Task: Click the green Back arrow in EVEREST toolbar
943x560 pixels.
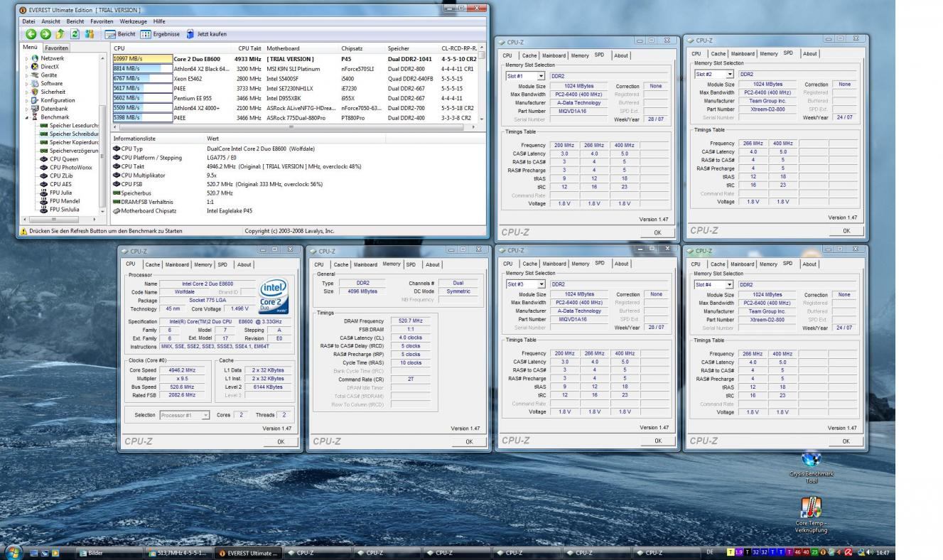Action: 31,33
